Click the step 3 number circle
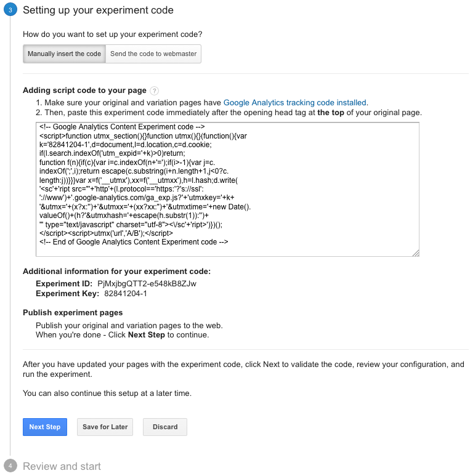Screen dimensions: 470x476 coord(10,10)
